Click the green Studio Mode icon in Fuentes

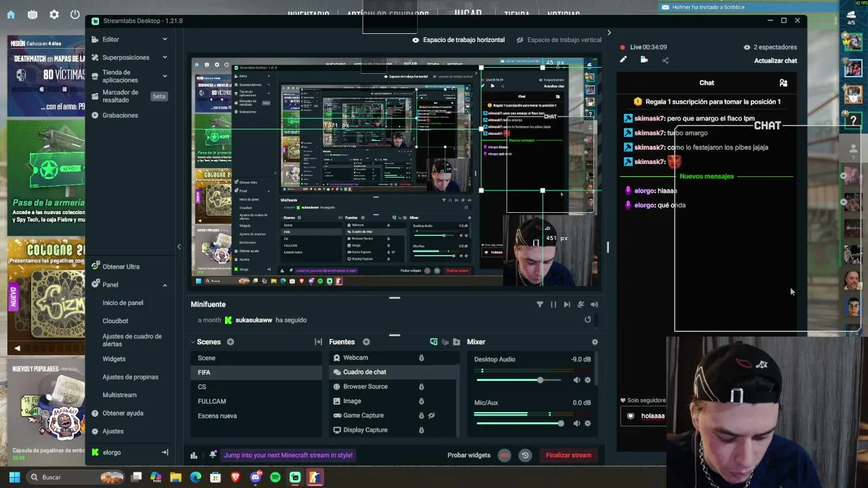(434, 342)
